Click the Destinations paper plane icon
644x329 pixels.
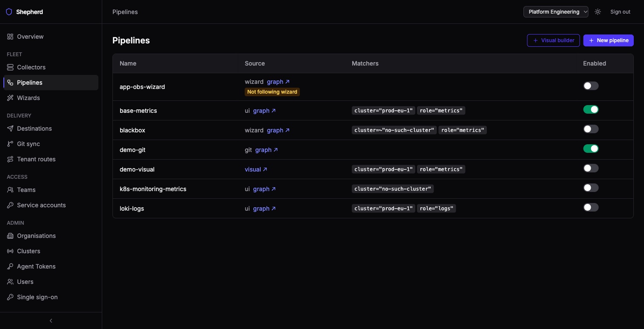click(x=10, y=129)
